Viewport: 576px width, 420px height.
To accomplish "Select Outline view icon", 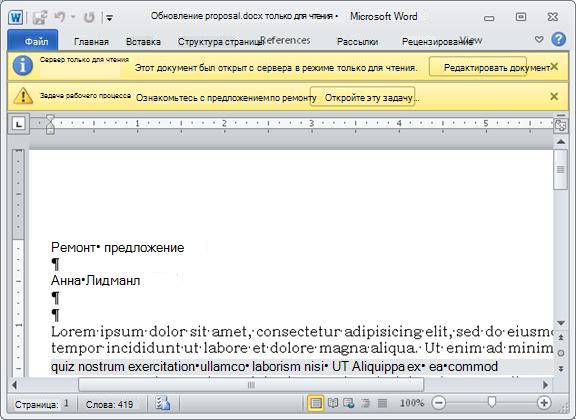I will pos(366,403).
